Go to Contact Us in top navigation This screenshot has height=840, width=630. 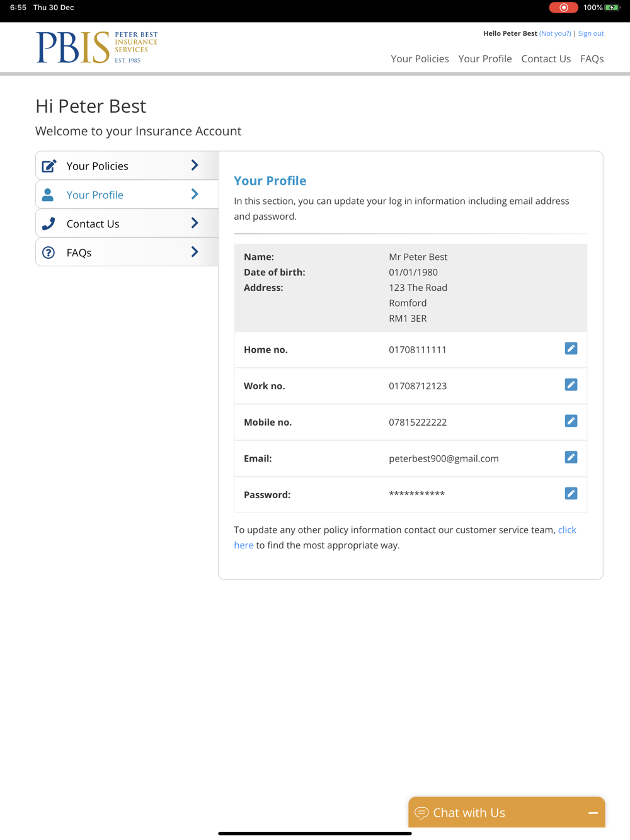(x=546, y=59)
